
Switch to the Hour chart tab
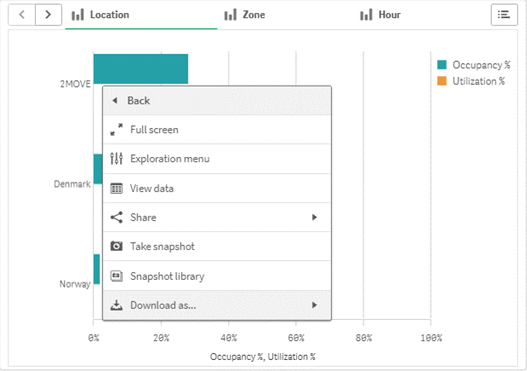point(380,15)
